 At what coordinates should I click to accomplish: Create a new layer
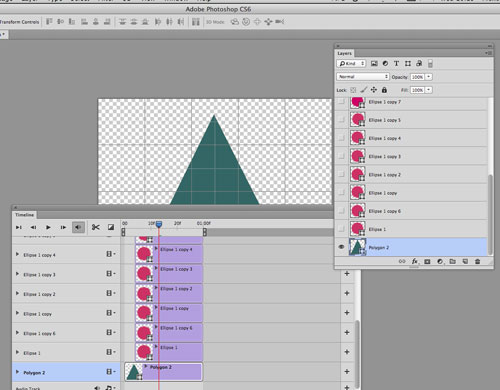(x=465, y=261)
